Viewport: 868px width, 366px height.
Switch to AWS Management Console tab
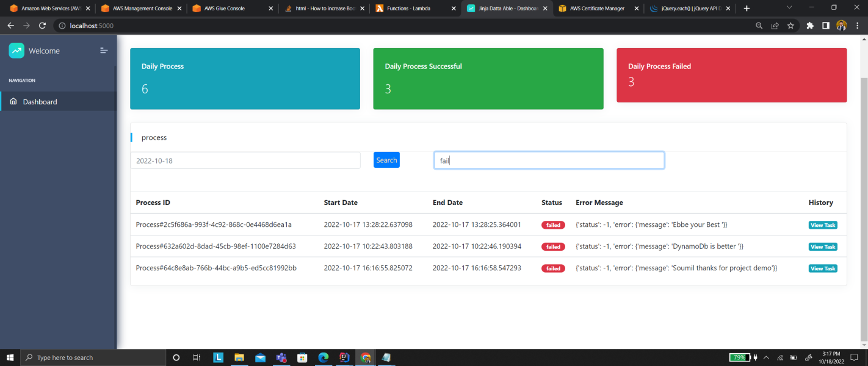tap(141, 9)
